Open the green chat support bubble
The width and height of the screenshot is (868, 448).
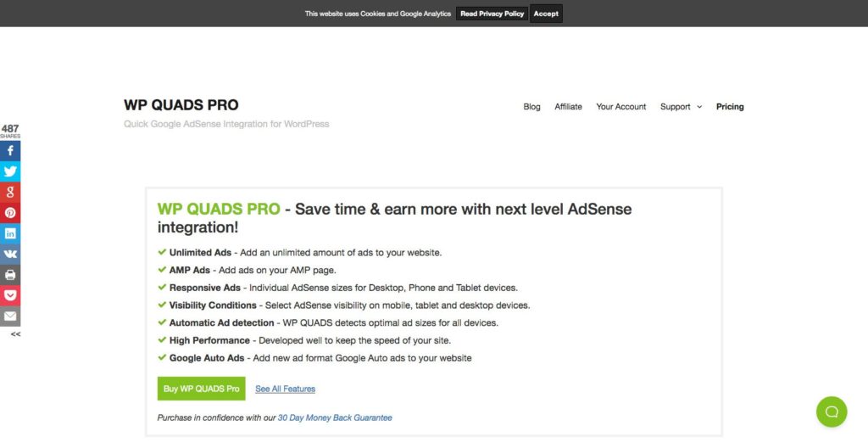click(x=832, y=412)
